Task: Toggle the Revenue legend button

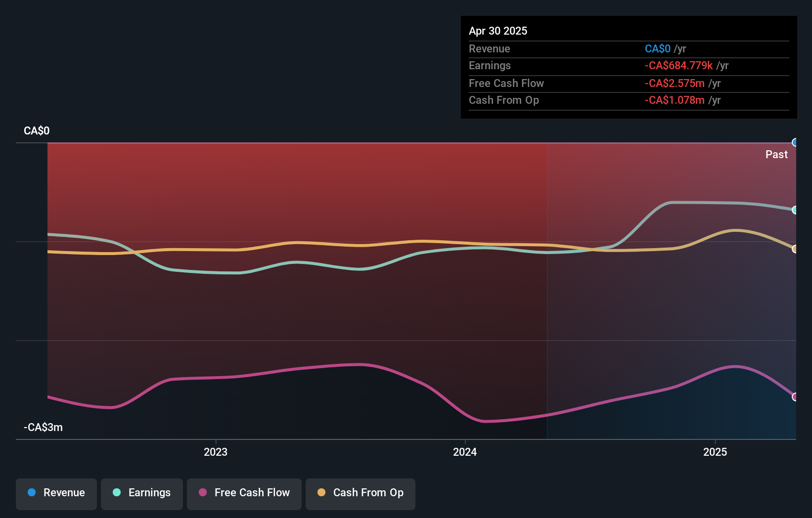Action: pos(56,494)
